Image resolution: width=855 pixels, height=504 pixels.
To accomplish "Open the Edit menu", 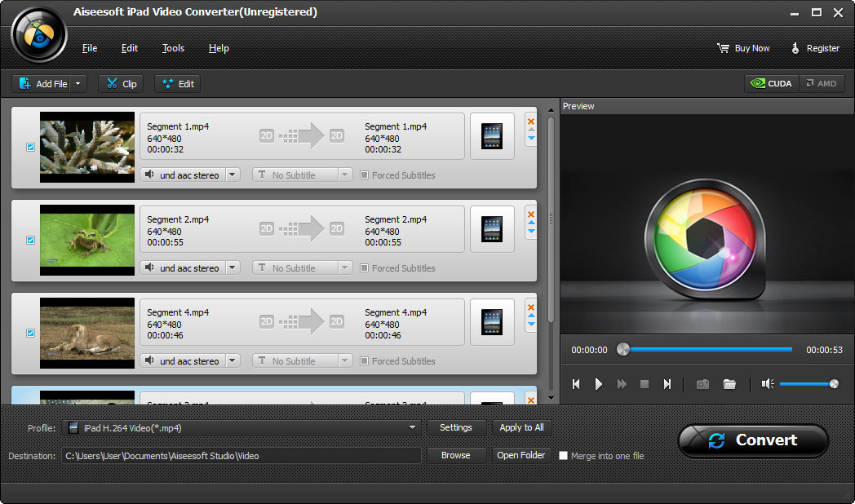I will click(129, 48).
